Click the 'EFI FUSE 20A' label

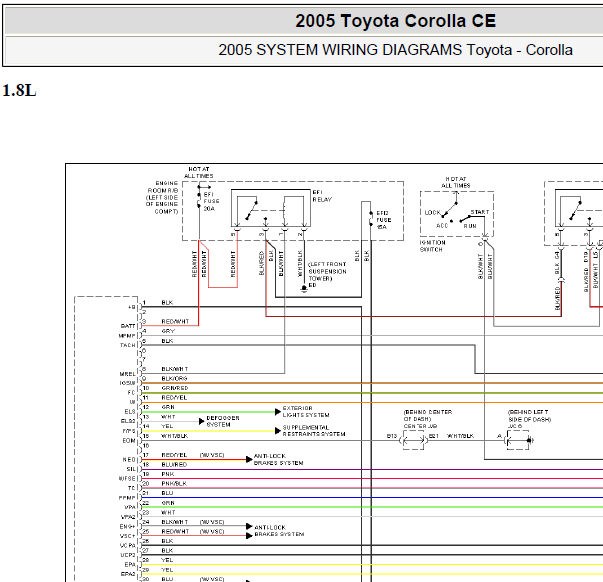pos(211,201)
